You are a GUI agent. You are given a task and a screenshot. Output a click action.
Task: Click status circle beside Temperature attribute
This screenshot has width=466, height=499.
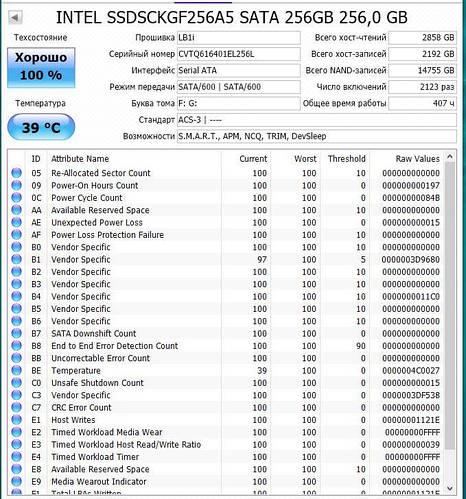16,370
